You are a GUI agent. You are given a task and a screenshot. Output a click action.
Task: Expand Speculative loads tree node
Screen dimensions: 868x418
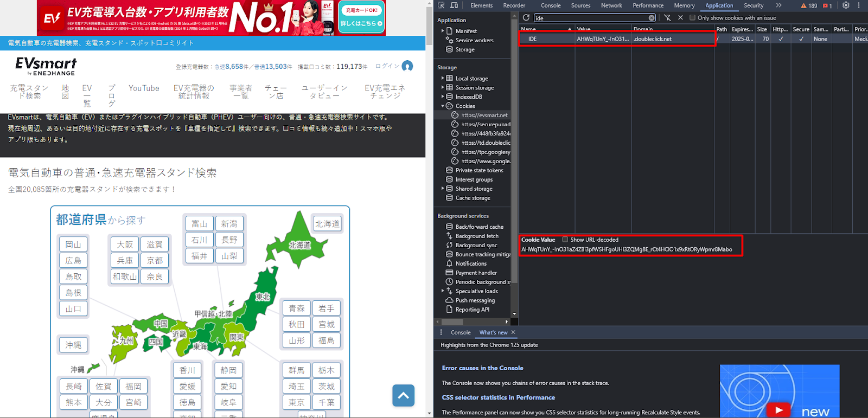point(443,291)
